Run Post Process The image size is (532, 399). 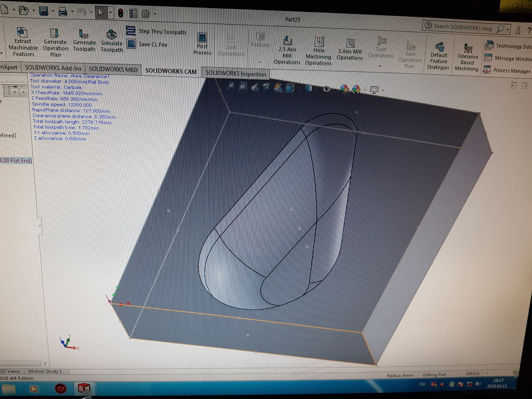click(x=202, y=44)
